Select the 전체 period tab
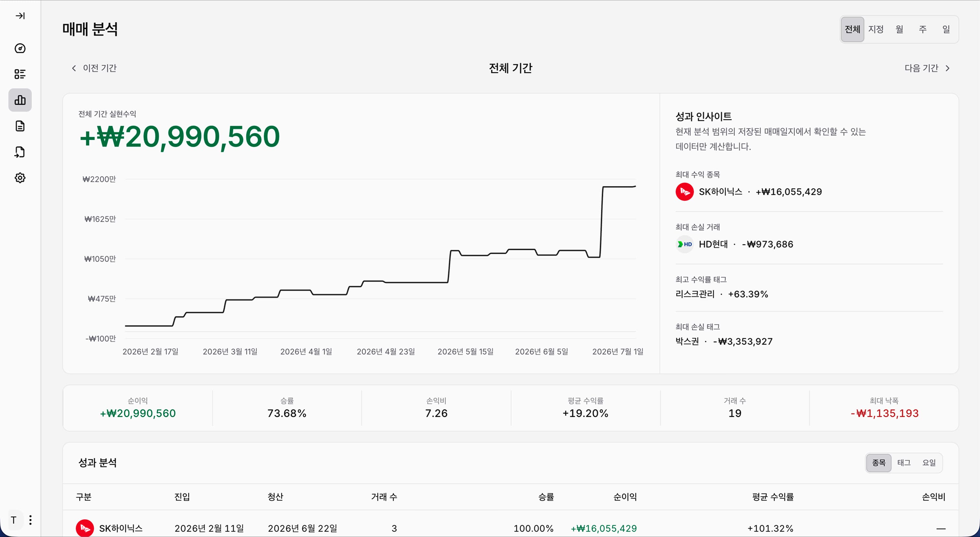 pos(852,29)
